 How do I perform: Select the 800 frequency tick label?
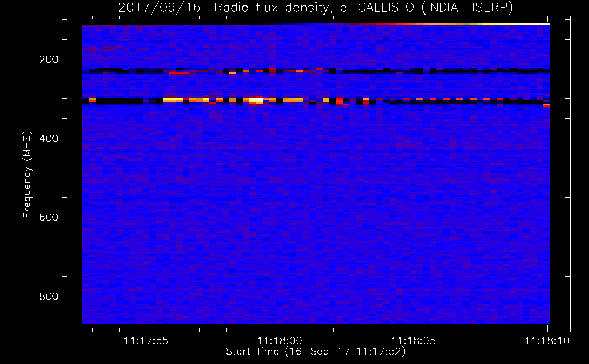48,296
